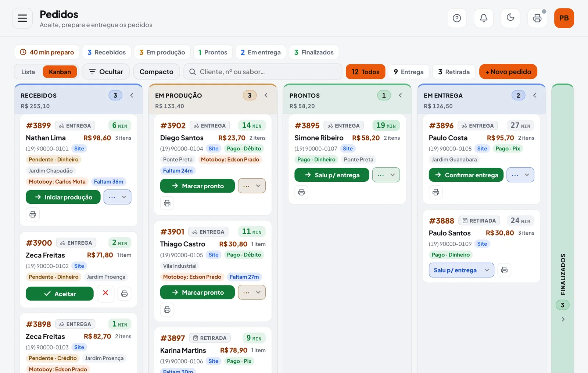Open the notifications bell
The height and width of the screenshot is (373, 588).
tap(484, 18)
